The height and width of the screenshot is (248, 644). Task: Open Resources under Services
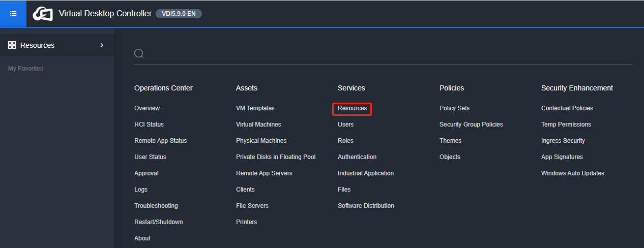(352, 108)
